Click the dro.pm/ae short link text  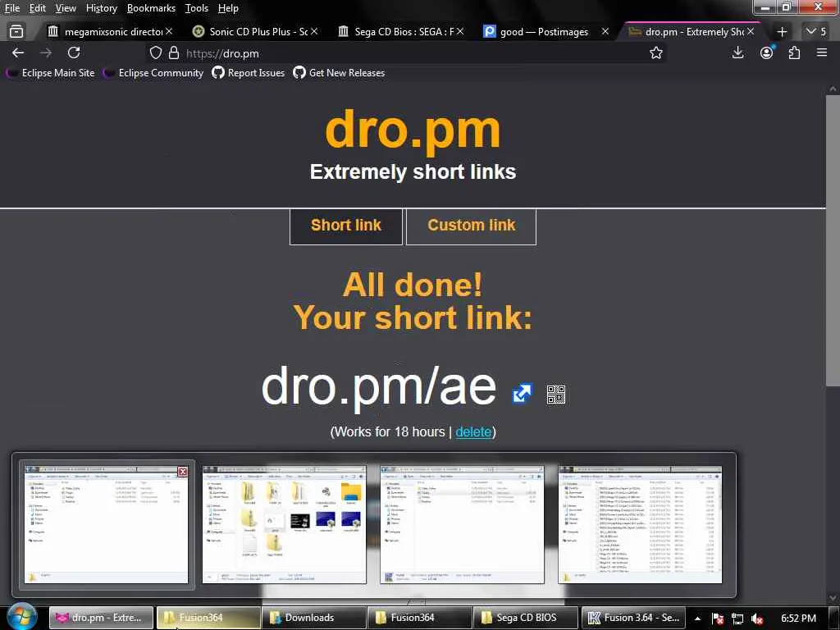point(379,387)
